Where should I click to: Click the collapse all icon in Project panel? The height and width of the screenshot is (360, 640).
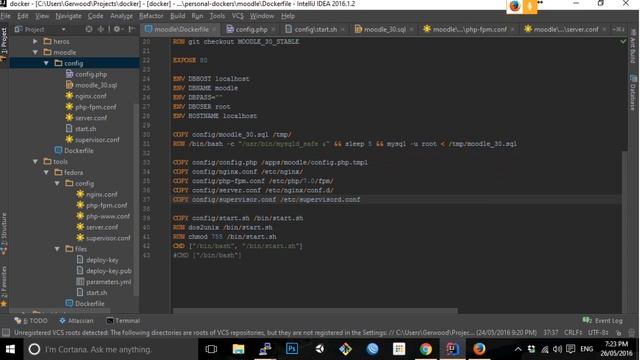[100, 29]
